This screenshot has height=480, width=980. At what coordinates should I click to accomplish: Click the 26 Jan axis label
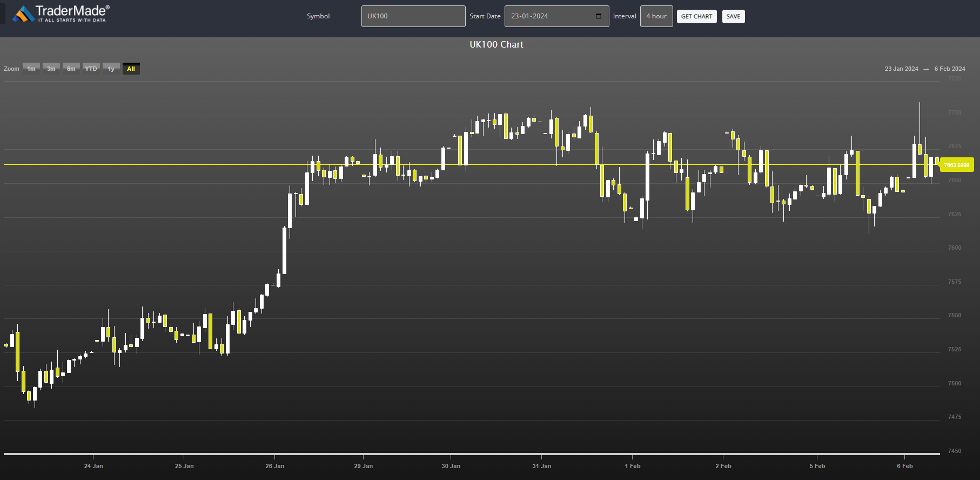click(x=275, y=466)
